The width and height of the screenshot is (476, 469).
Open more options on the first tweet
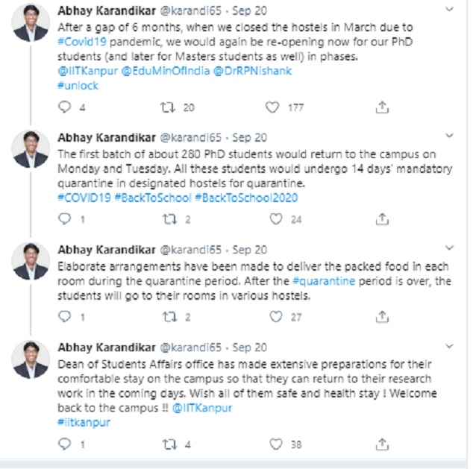[448, 10]
